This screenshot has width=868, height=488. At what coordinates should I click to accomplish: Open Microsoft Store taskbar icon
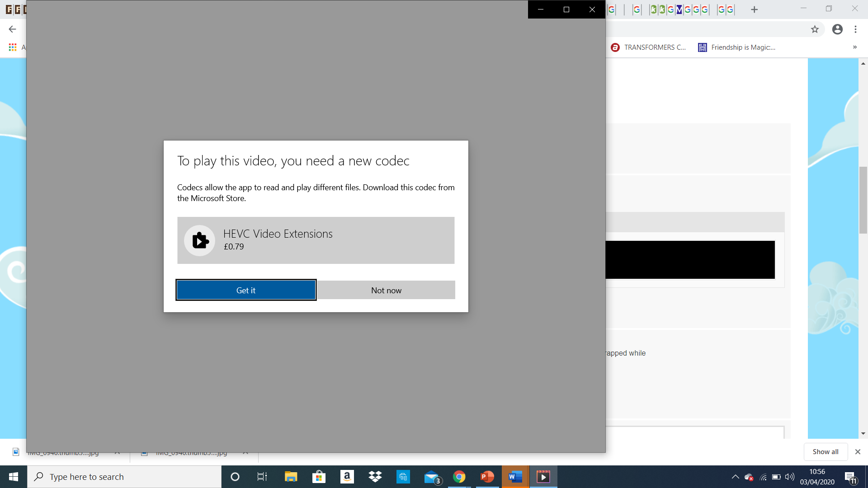[319, 477]
